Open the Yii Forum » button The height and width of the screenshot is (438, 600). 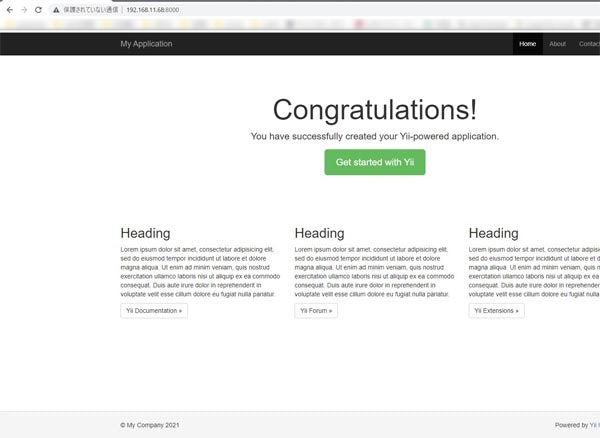(316, 311)
